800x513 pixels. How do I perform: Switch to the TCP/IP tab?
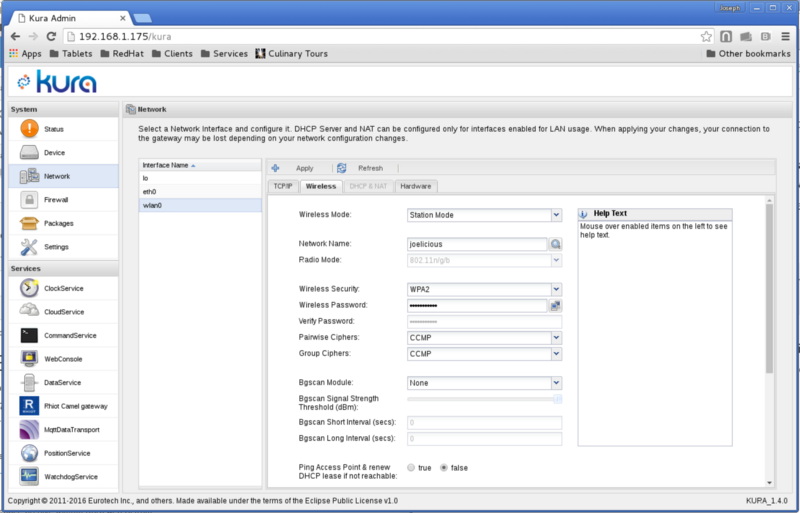click(282, 186)
